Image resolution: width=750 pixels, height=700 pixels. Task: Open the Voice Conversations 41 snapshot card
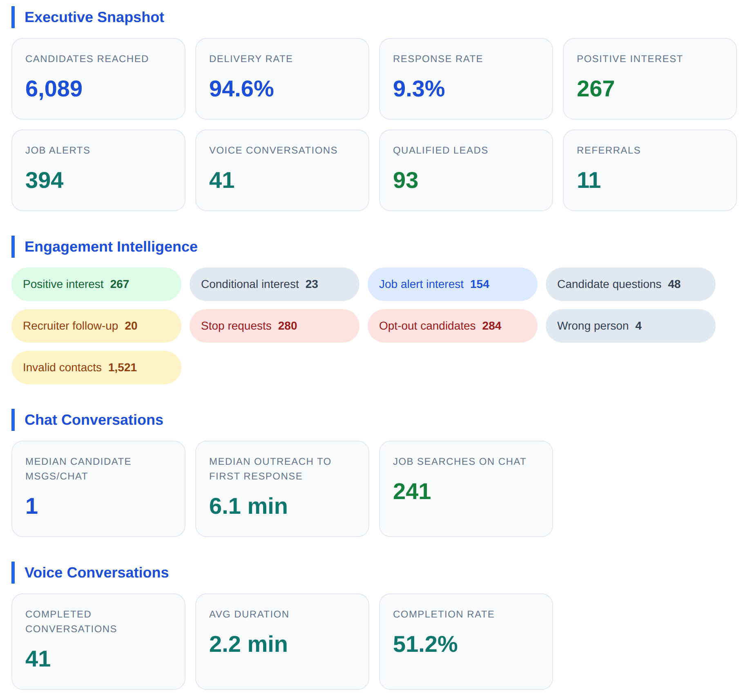(x=282, y=170)
